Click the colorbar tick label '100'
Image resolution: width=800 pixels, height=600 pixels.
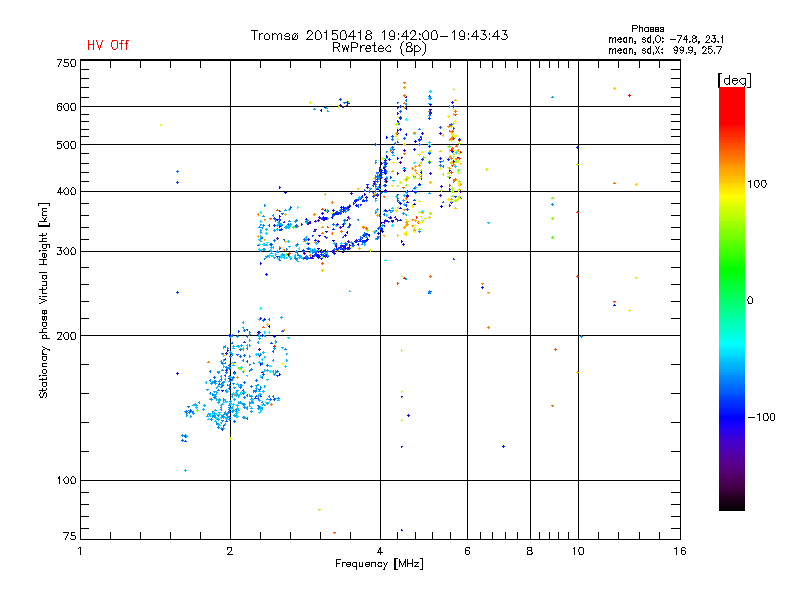coord(757,184)
